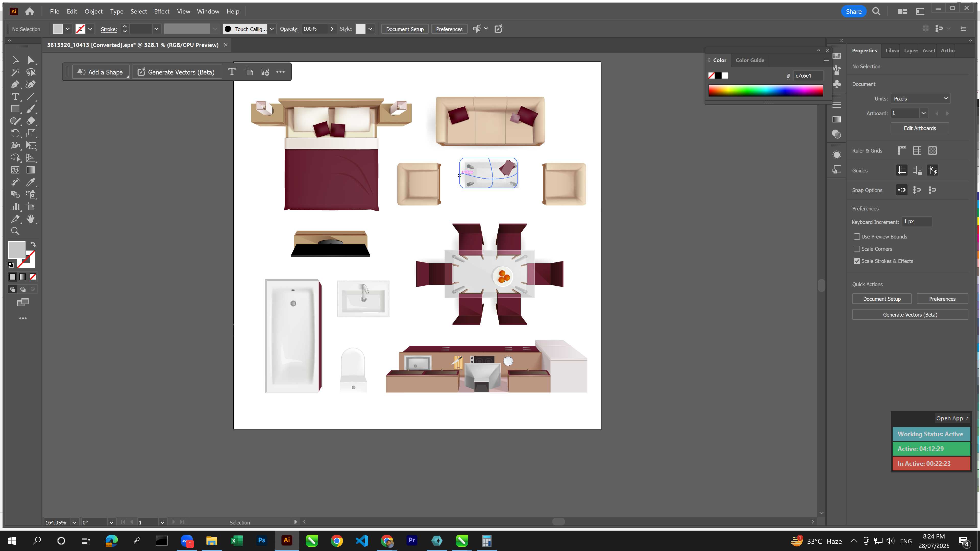Select the Eyedropper tool
980x551 pixels.
(31, 182)
